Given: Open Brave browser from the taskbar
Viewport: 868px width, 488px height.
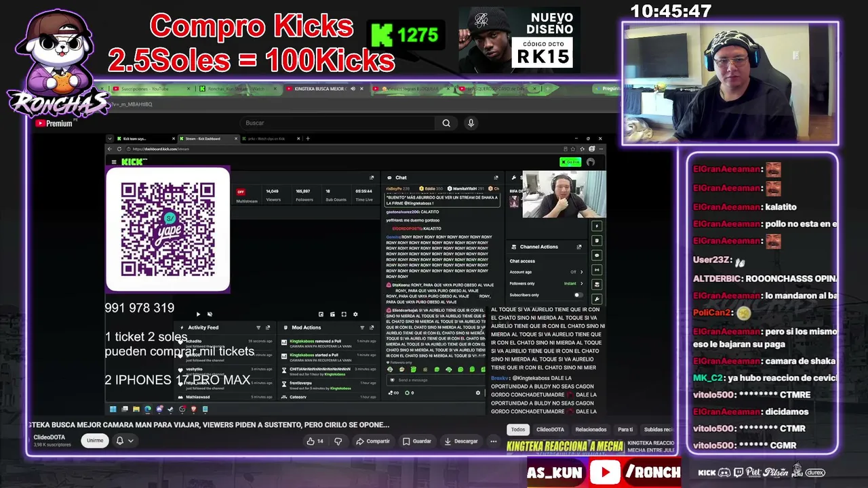Looking at the screenshot, I should (x=194, y=409).
